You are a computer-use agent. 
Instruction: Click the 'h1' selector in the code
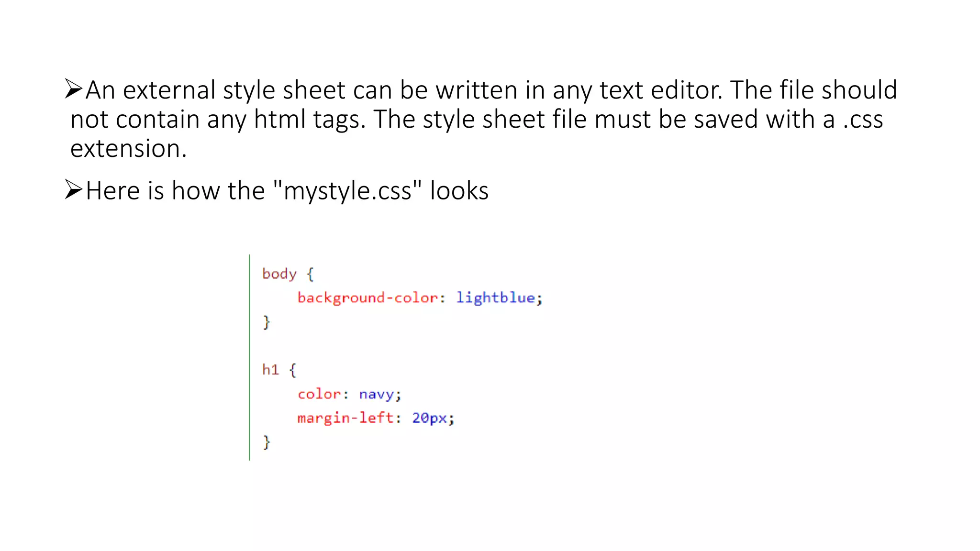click(x=270, y=370)
